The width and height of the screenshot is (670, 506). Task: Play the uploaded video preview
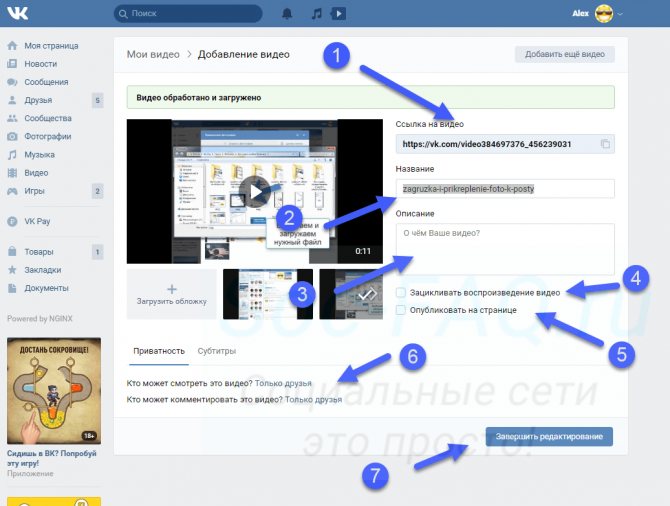pyautogui.click(x=255, y=191)
